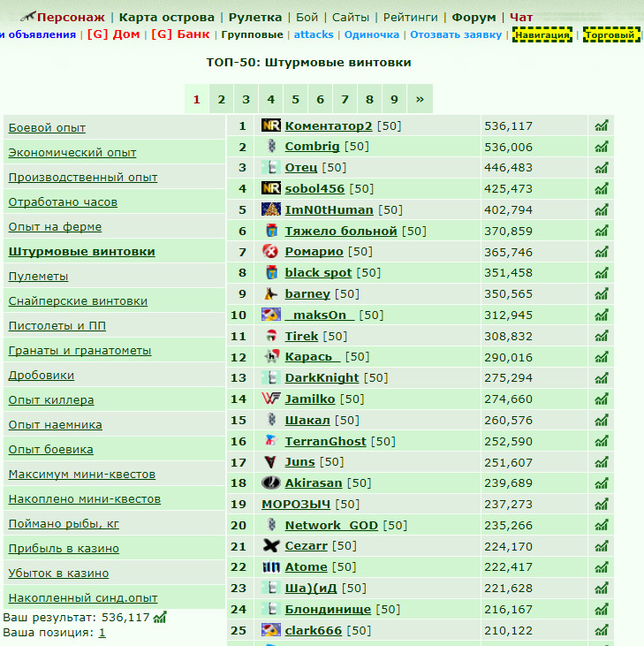
Task: Open TerranGhost player profile
Action: click(x=325, y=441)
